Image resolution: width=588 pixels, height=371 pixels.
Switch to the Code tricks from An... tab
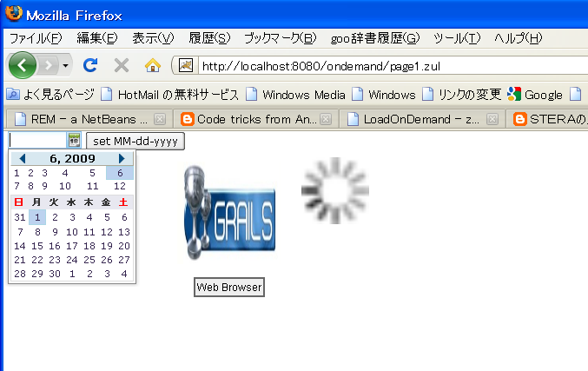tap(255, 119)
